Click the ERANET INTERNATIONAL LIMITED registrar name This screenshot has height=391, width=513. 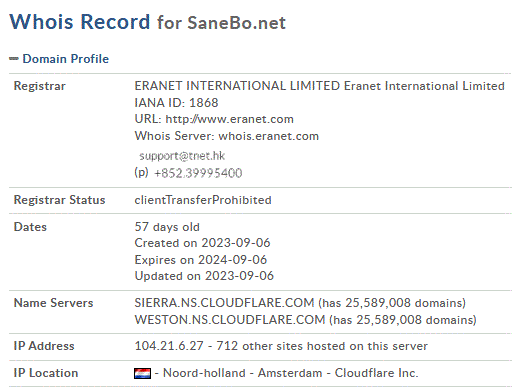tap(237, 86)
